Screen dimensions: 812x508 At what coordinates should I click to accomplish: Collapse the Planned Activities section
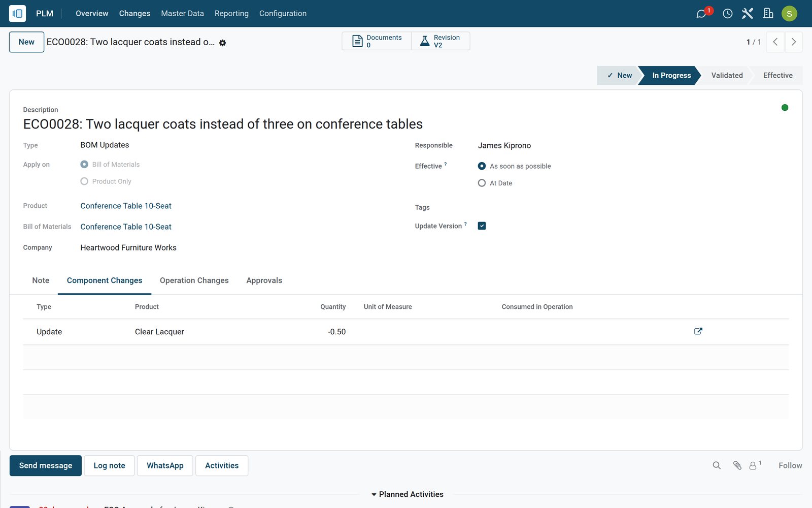pyautogui.click(x=407, y=494)
